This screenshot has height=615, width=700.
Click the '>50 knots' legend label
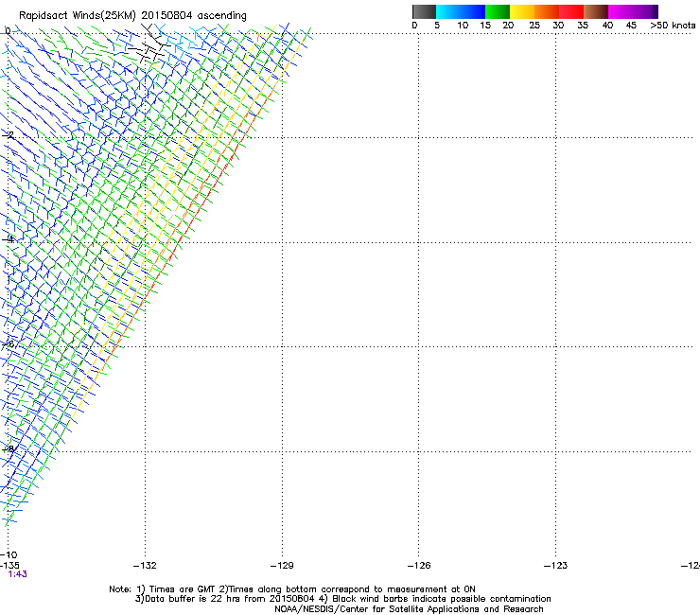pos(673,26)
